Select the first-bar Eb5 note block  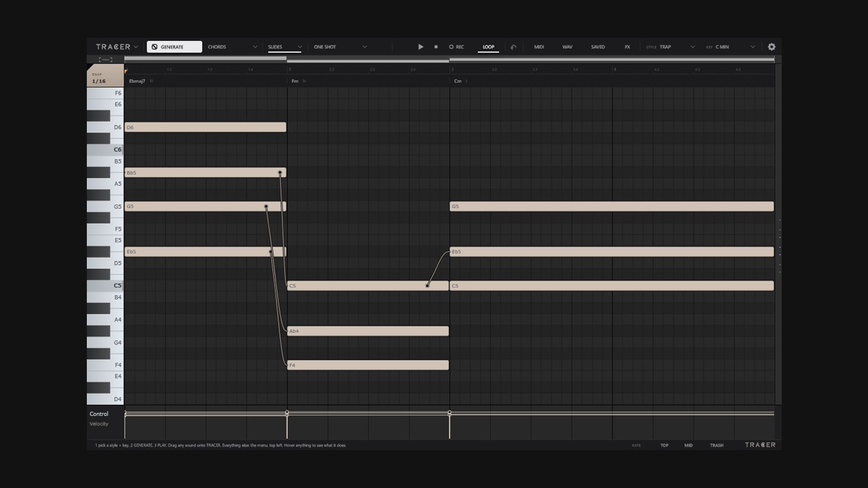(205, 252)
